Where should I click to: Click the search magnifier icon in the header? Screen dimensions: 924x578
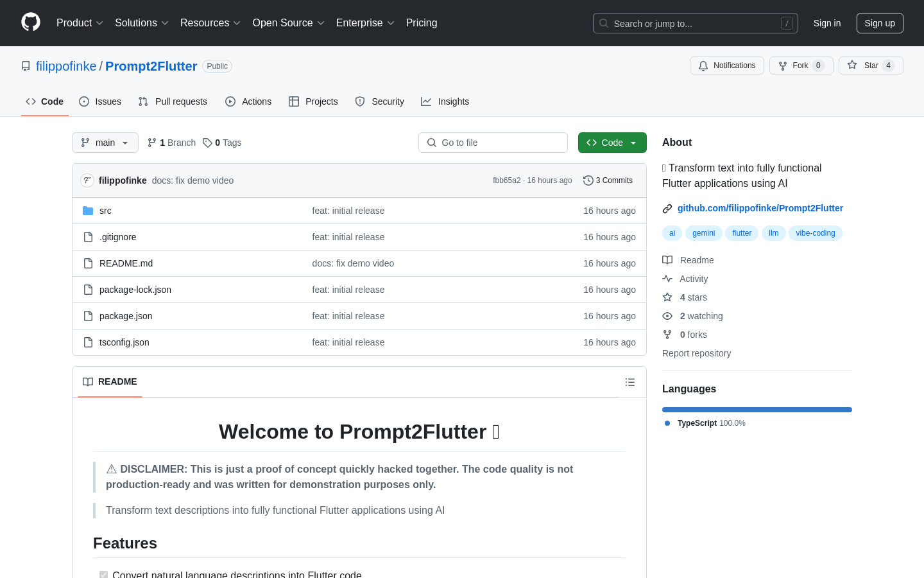tap(604, 23)
